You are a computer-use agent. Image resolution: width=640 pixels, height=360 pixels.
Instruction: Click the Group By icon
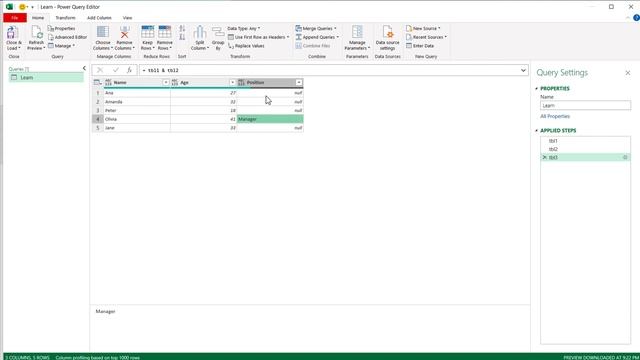pos(218,32)
